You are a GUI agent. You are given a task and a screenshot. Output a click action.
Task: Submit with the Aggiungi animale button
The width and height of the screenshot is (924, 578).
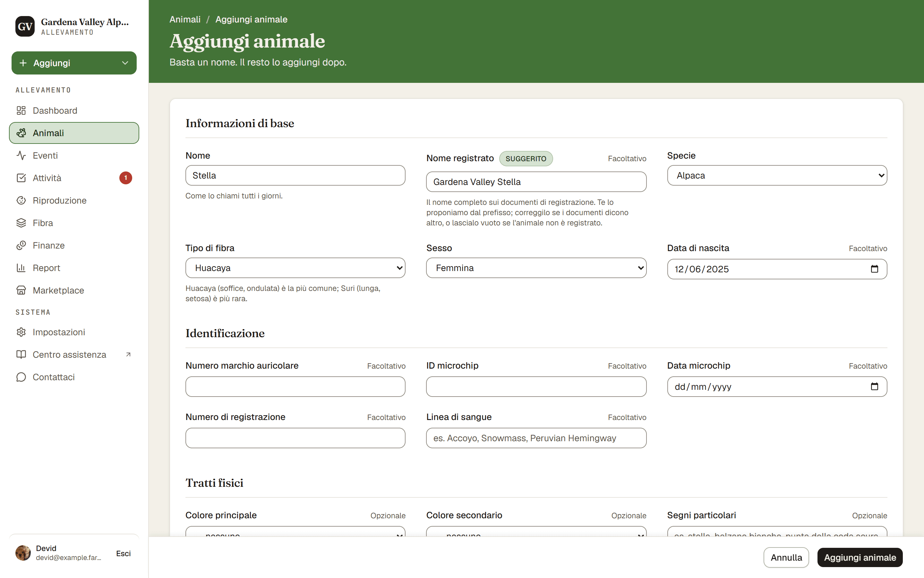pyautogui.click(x=860, y=557)
